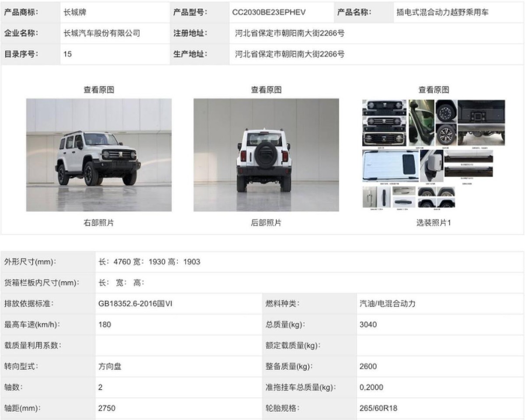The image size is (525, 420).
Task: Click caption 选装照片1
Action: tap(434, 223)
